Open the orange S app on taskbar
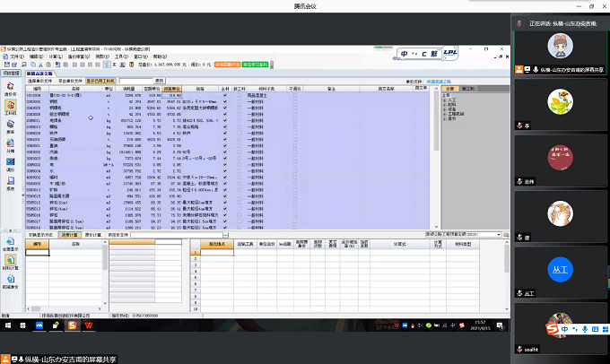This screenshot has width=610, height=364. click(73, 325)
